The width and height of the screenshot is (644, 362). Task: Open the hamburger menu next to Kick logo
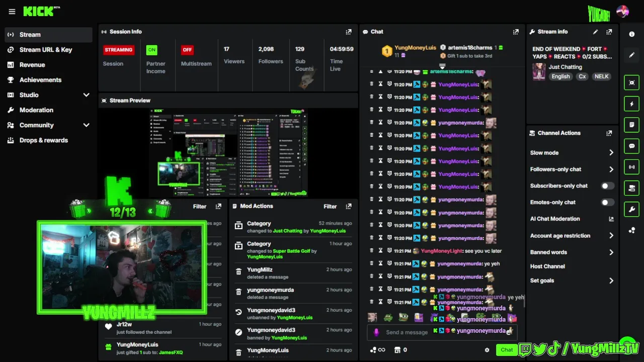tap(12, 12)
